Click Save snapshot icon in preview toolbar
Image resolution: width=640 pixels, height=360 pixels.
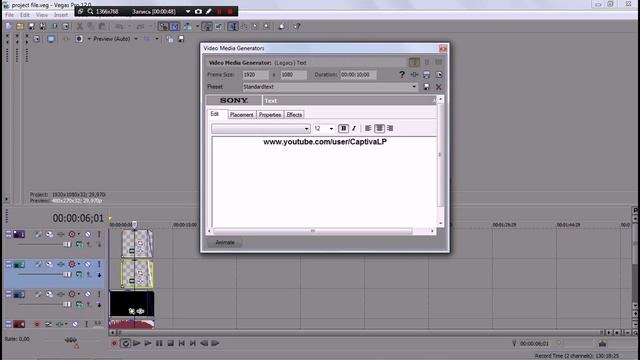coord(181,39)
